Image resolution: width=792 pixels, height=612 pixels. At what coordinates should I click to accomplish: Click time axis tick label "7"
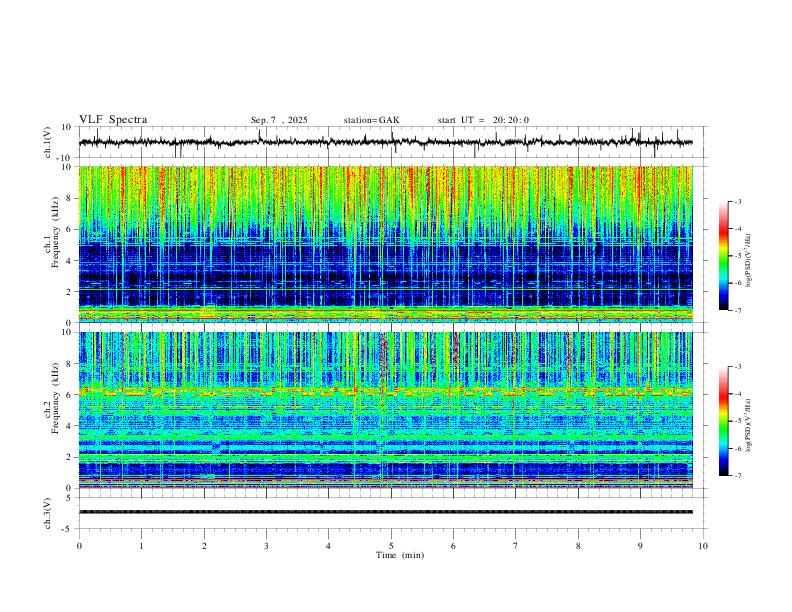click(x=516, y=546)
